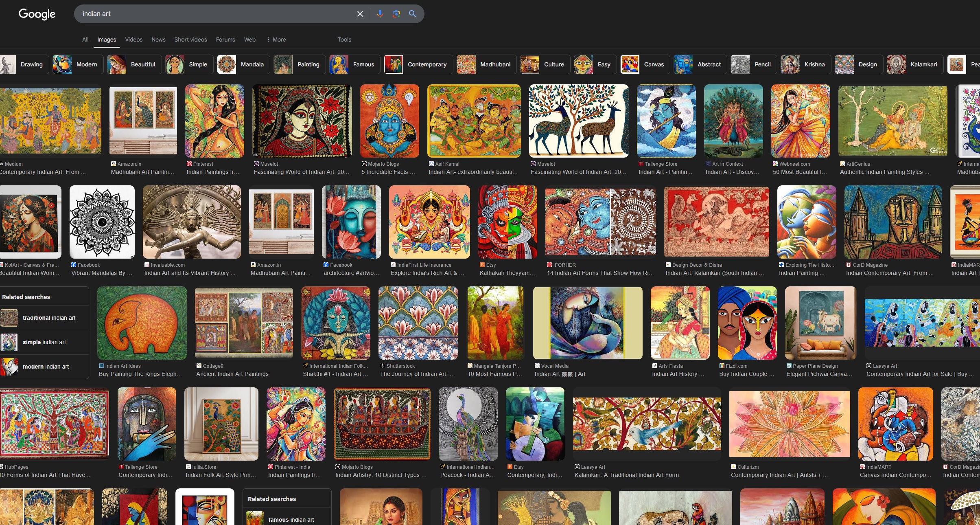
Task: Open related search simple indian art
Action: 44,342
